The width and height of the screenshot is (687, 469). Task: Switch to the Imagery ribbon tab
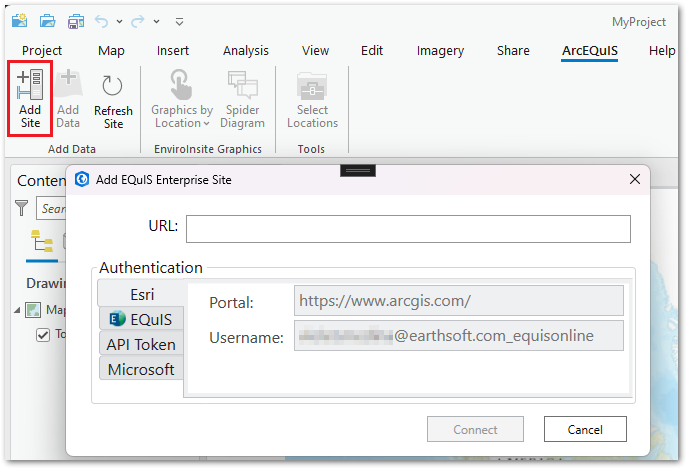(440, 51)
